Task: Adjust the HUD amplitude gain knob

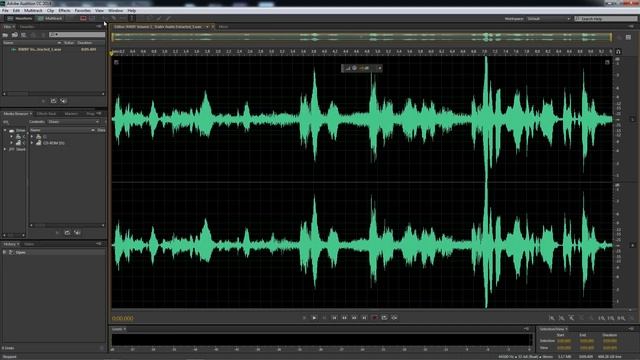Action: (x=354, y=68)
